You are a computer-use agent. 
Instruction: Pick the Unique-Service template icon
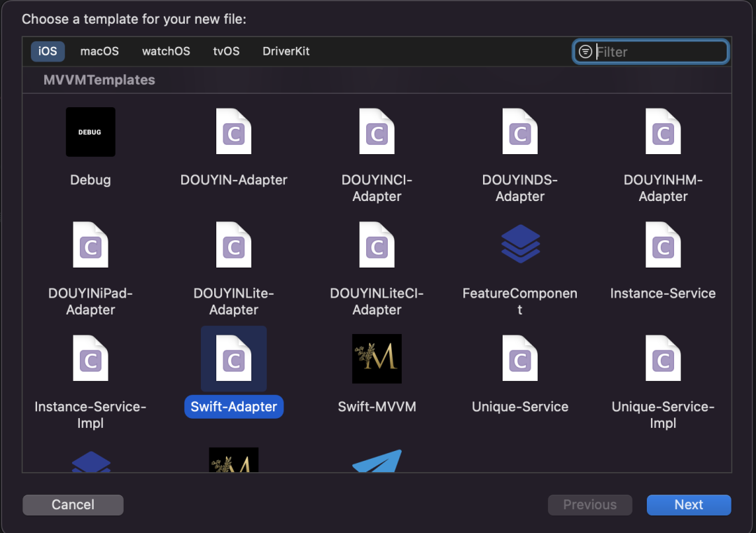520,359
